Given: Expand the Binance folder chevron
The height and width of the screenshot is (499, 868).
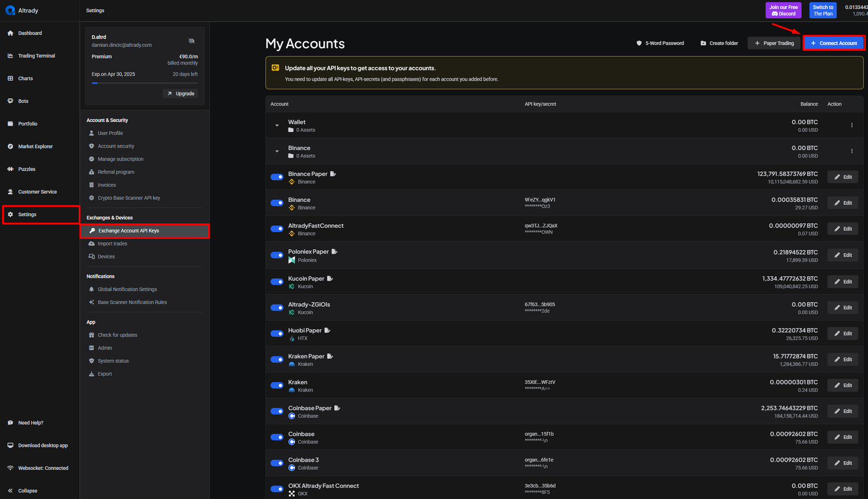Looking at the screenshot, I should coord(277,151).
